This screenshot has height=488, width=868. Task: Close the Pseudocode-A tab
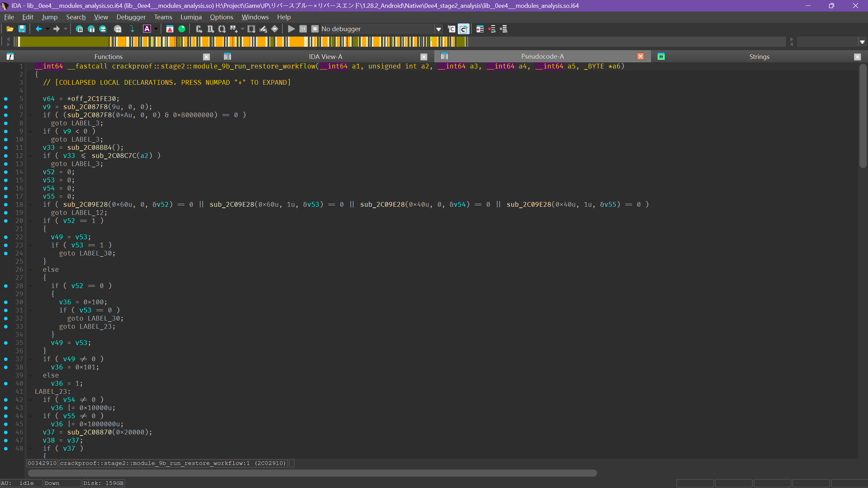point(640,56)
